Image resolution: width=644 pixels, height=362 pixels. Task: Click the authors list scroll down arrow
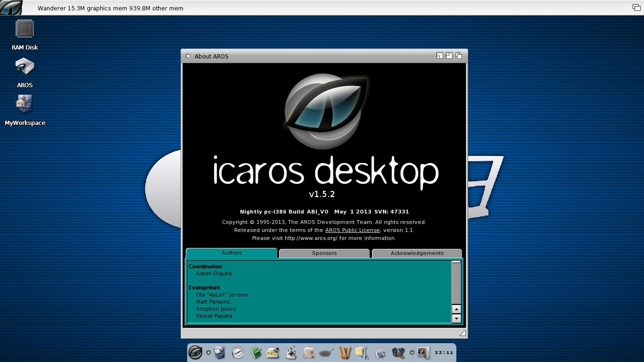(x=456, y=318)
